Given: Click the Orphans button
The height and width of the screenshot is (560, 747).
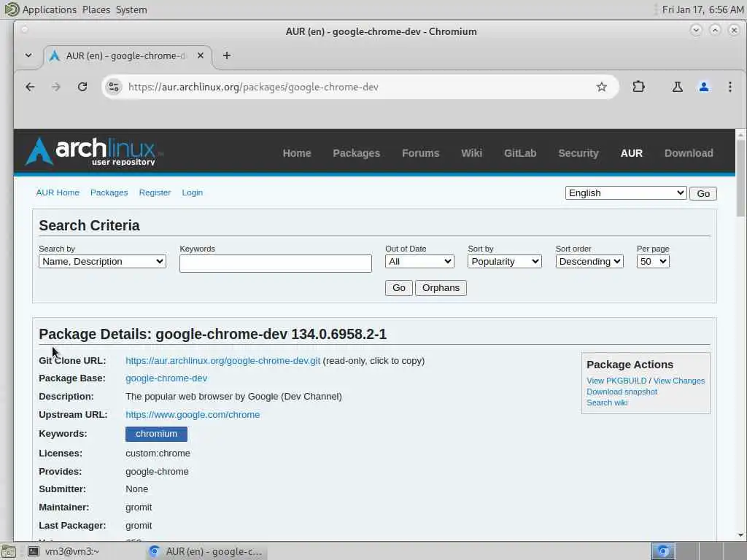Looking at the screenshot, I should 441,287.
